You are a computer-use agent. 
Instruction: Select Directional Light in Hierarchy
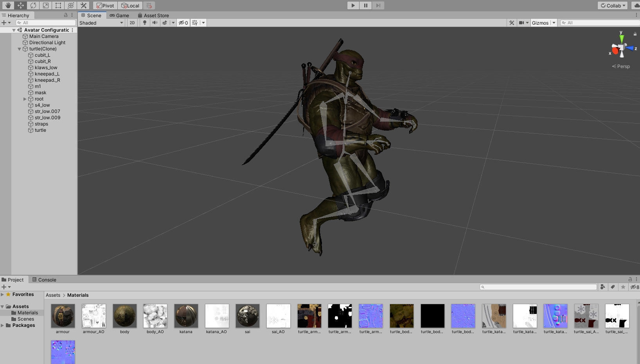[x=47, y=43]
